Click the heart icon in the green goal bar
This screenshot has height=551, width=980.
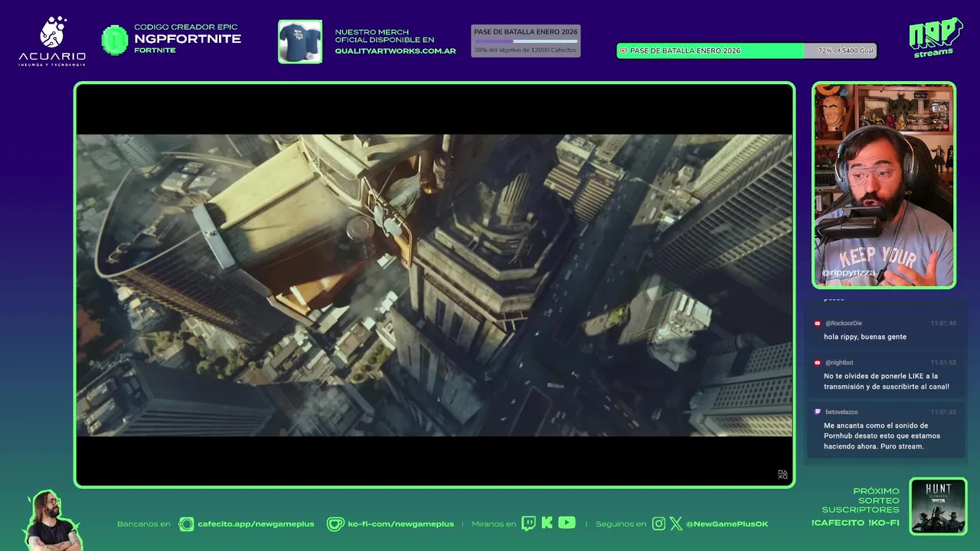623,51
